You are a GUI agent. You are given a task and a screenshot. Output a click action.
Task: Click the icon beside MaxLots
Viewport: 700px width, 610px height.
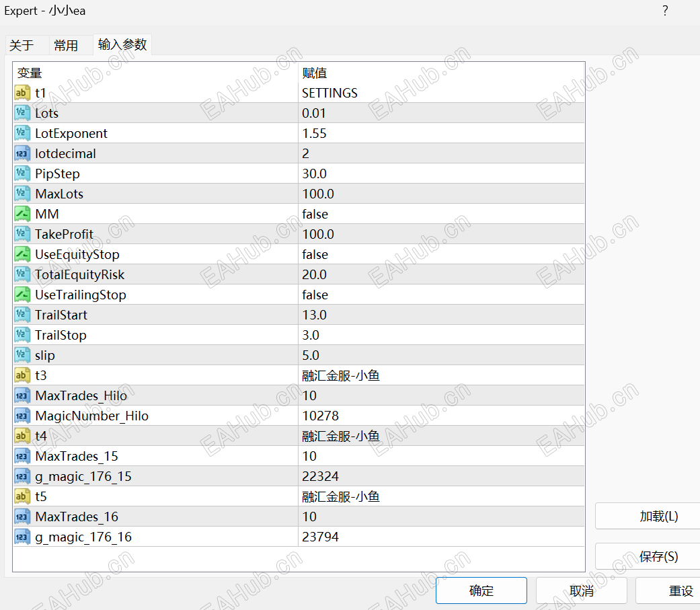click(22, 194)
